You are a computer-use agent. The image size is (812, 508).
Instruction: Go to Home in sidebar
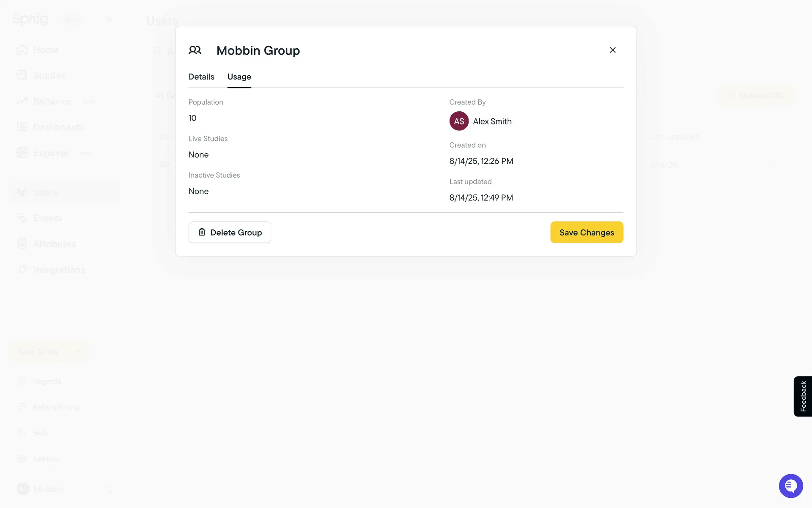point(46,50)
